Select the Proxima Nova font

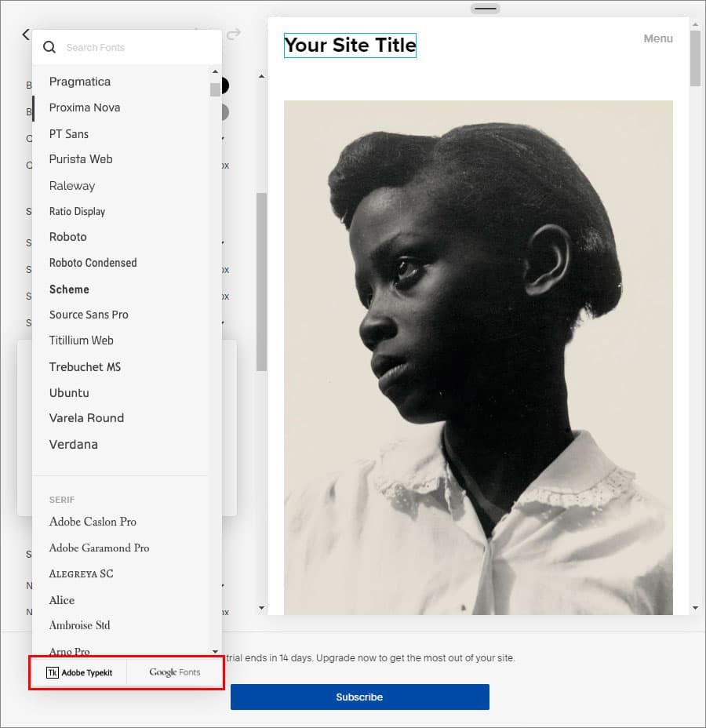[x=85, y=107]
